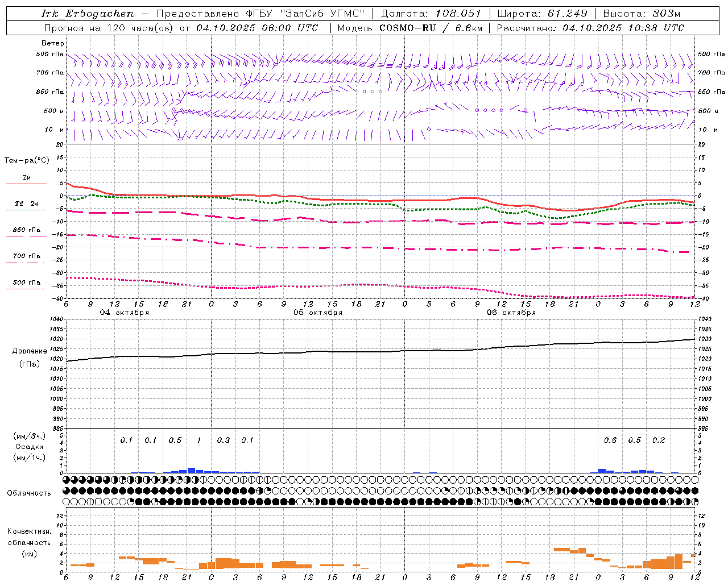Click the precipitation total value 1
The image size is (728, 582).
point(199,440)
